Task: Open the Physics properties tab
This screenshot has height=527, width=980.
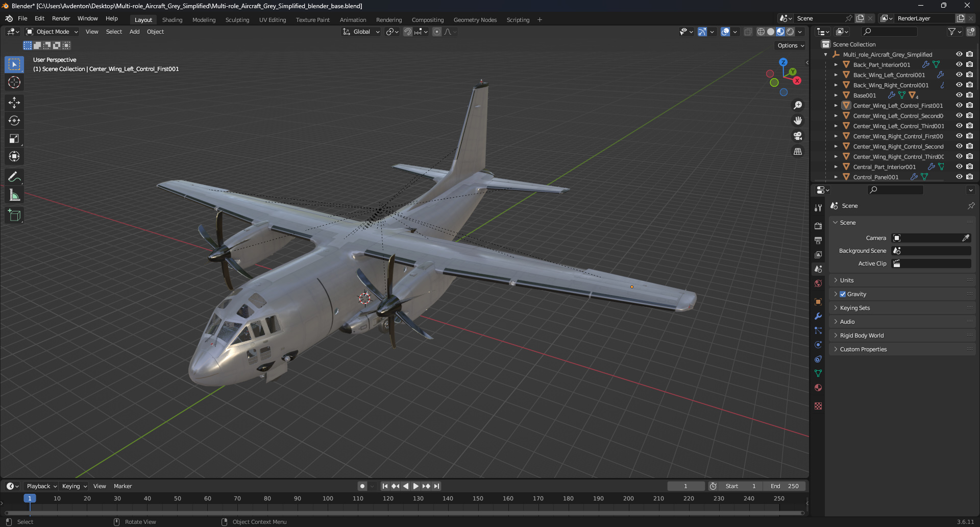Action: pyautogui.click(x=818, y=345)
